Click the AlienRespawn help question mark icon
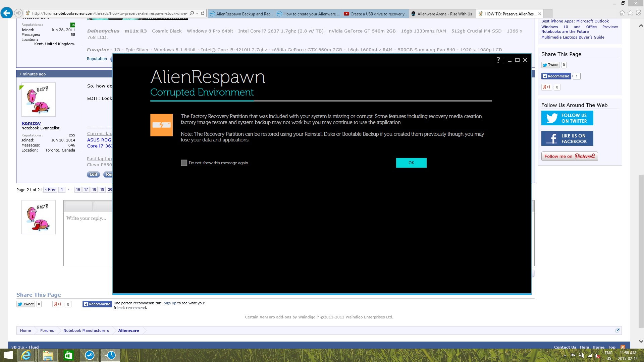The height and width of the screenshot is (362, 644). click(498, 60)
